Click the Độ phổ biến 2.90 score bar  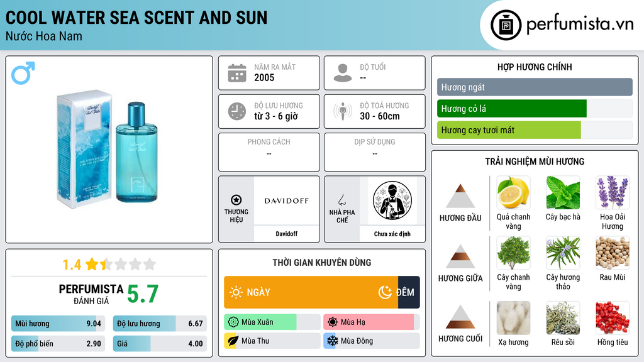point(58,344)
